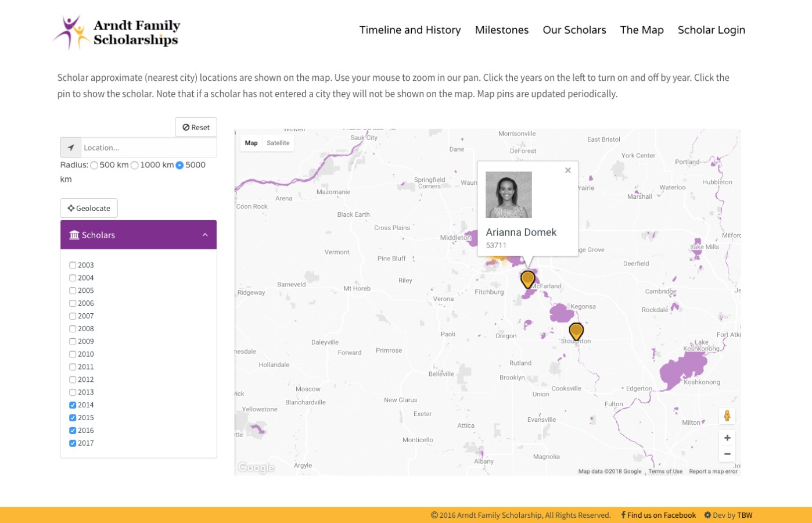Select the 1000 km radius option
The width and height of the screenshot is (812, 523).
[135, 165]
